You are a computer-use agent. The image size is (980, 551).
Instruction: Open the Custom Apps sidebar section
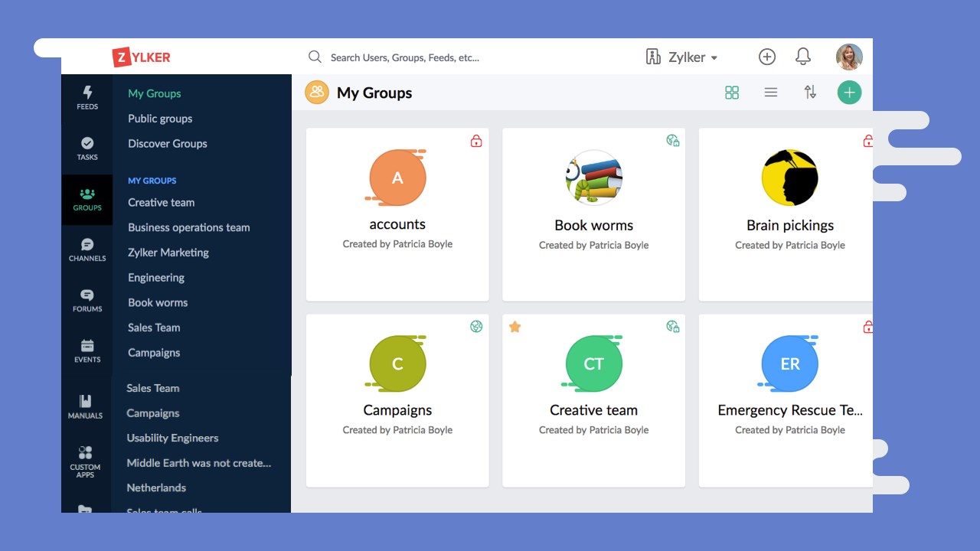(85, 461)
